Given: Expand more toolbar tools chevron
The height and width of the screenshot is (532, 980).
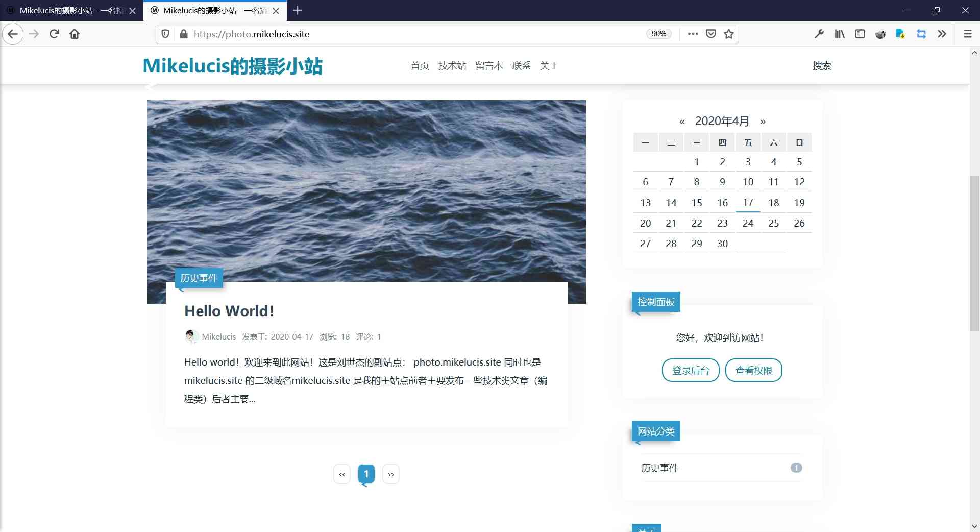Looking at the screenshot, I should [942, 34].
